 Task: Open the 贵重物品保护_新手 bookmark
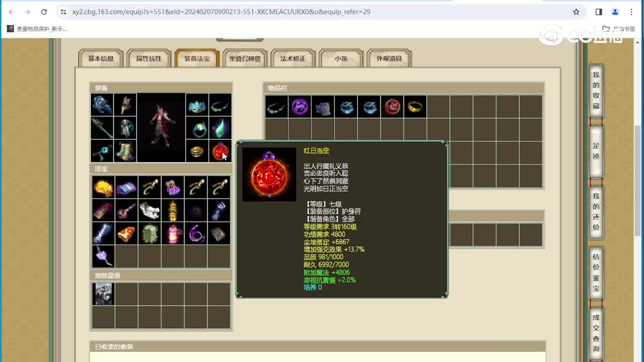[x=37, y=29]
